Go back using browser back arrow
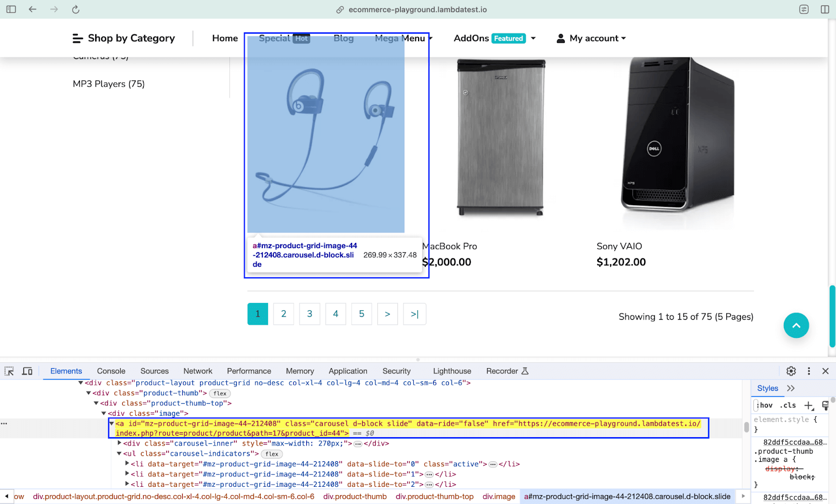836x504 pixels. [32, 9]
